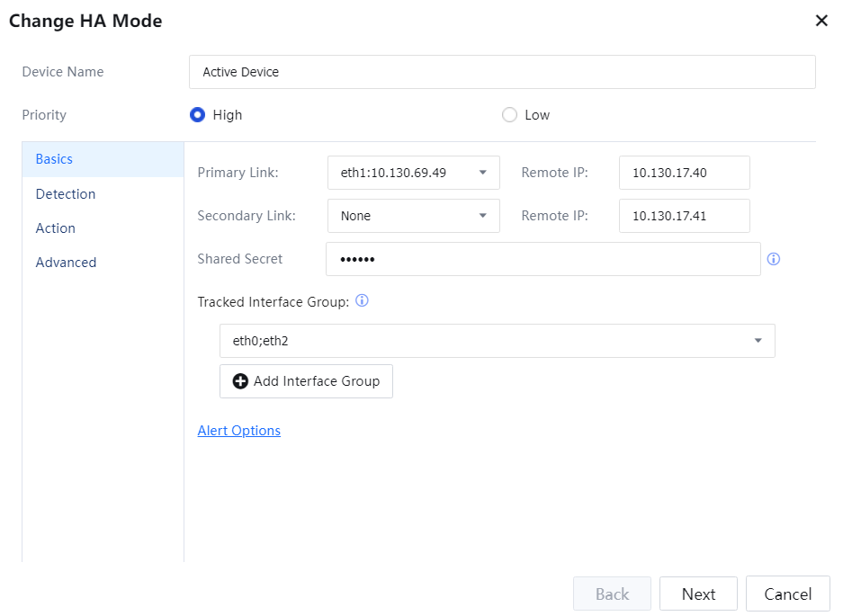Close the Change HA Mode dialog
The image size is (843, 616).
[821, 21]
